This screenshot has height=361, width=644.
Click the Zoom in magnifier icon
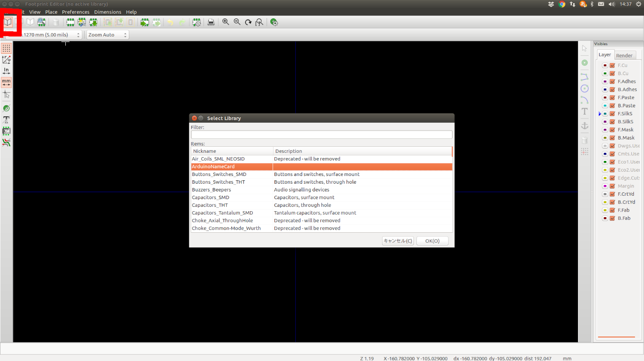[x=225, y=22]
